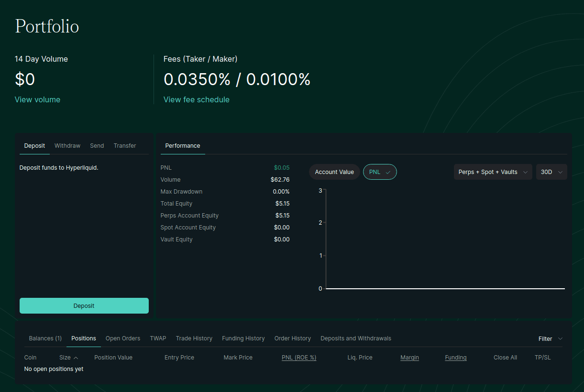Select the TWAP tab
This screenshot has width=584, height=392.
tap(158, 338)
